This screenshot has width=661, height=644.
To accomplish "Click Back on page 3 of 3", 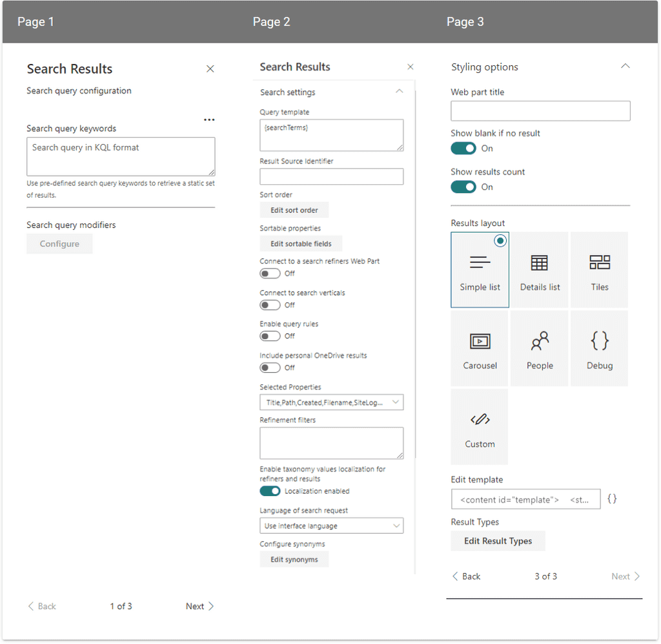I will (466, 576).
